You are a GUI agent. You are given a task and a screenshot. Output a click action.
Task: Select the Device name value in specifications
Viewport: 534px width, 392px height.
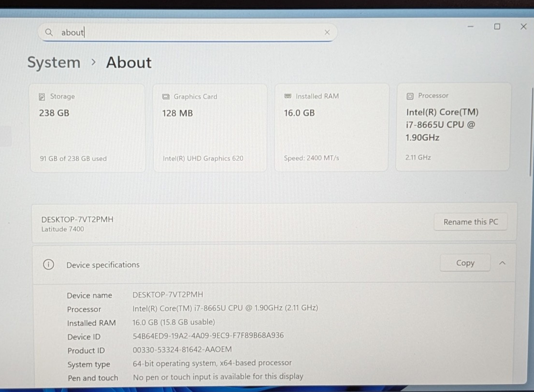coord(168,294)
